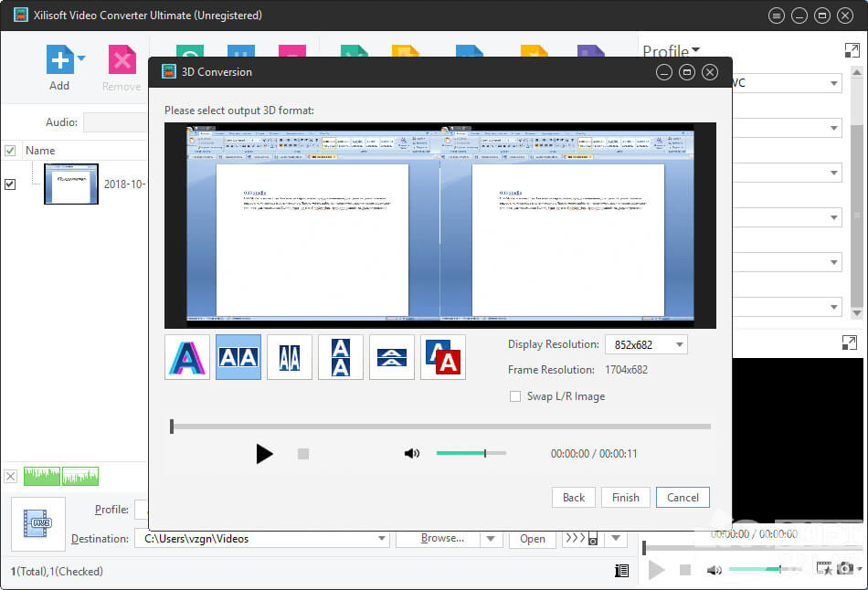
Task: Click the output-to-device icon beside Open
Action: (x=581, y=539)
